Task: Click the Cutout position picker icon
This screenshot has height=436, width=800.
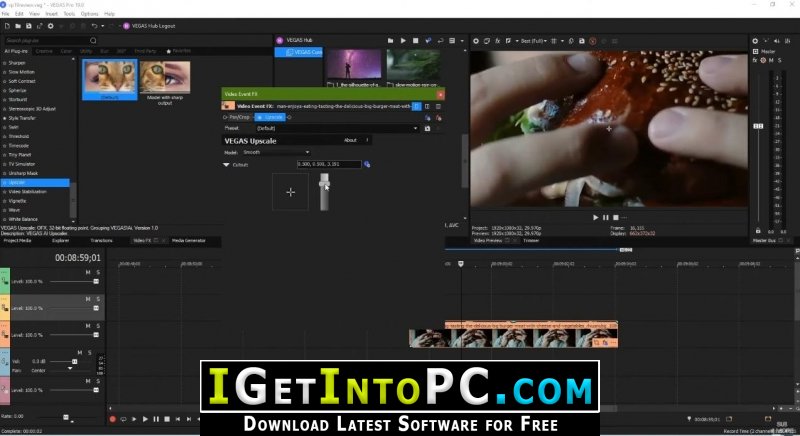Action: (367, 164)
